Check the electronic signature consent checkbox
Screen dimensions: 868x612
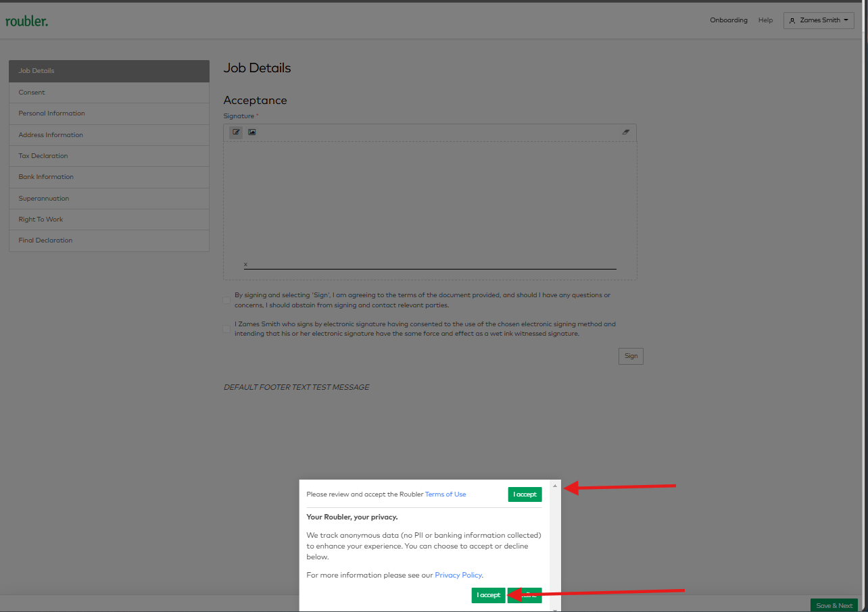point(226,329)
